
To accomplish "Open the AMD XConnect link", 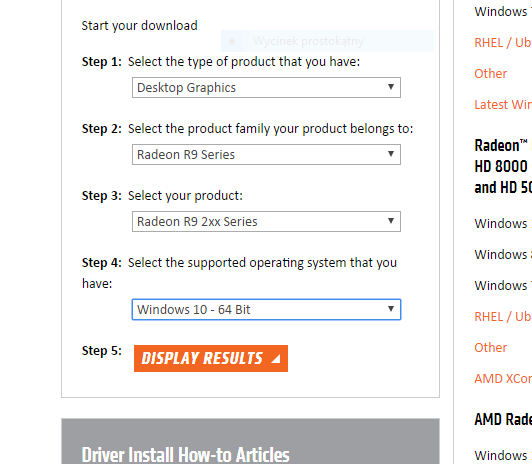I will [503, 379].
